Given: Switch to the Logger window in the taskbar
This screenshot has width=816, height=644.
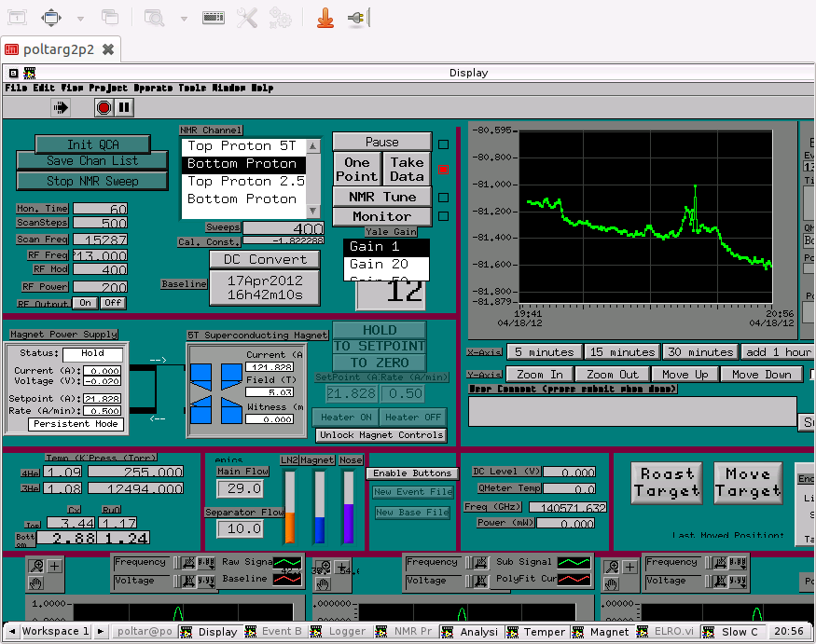Looking at the screenshot, I should click(341, 632).
